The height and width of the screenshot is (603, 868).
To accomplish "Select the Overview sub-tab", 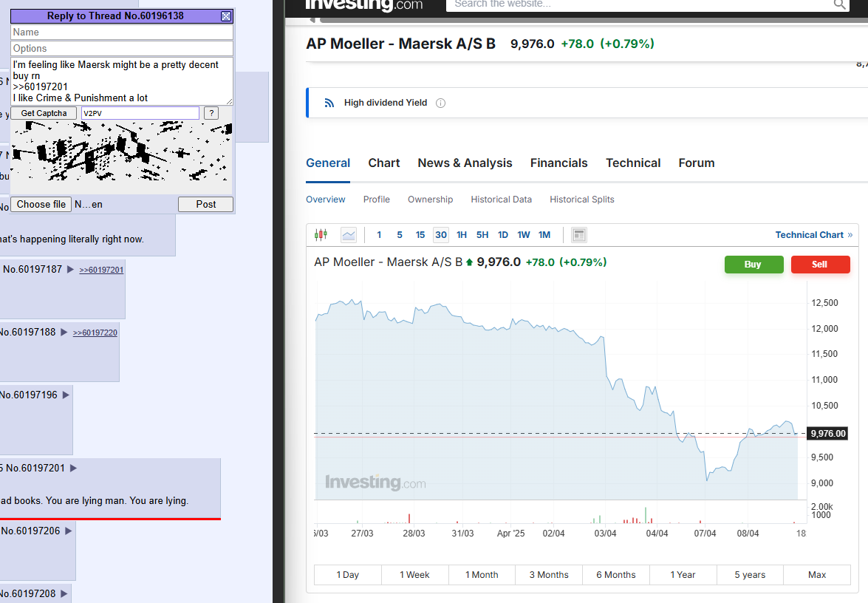I will pyautogui.click(x=326, y=200).
